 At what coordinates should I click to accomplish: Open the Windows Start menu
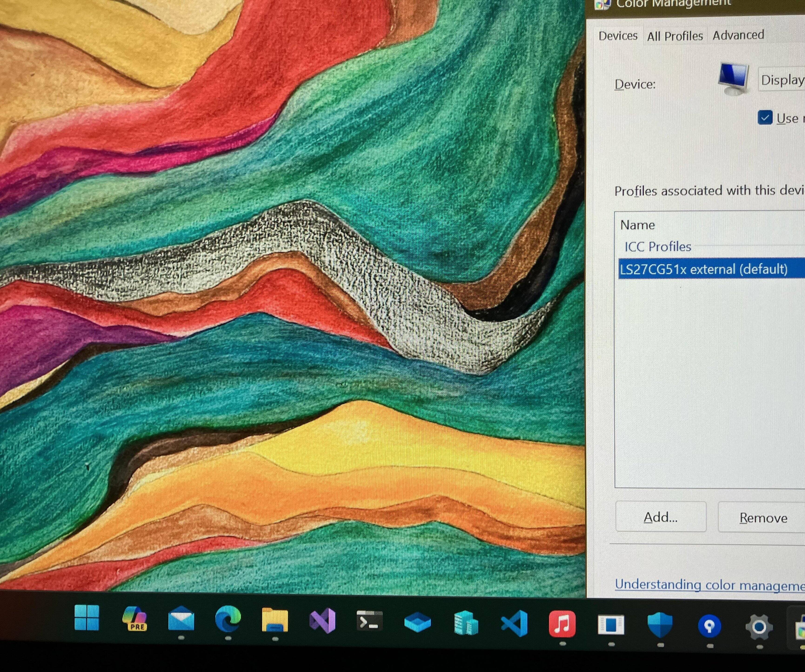click(87, 618)
